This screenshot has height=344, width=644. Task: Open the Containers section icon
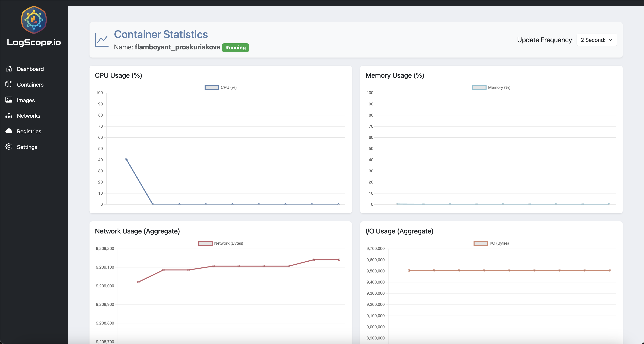point(9,84)
